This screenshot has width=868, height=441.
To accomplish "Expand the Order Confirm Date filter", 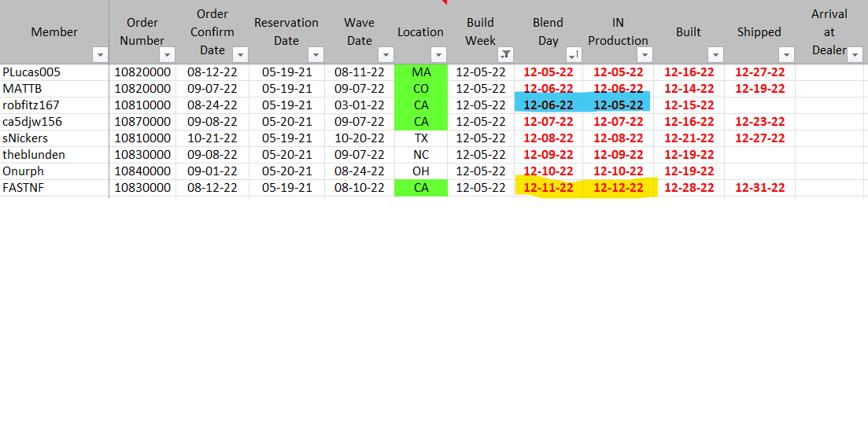I will click(240, 55).
